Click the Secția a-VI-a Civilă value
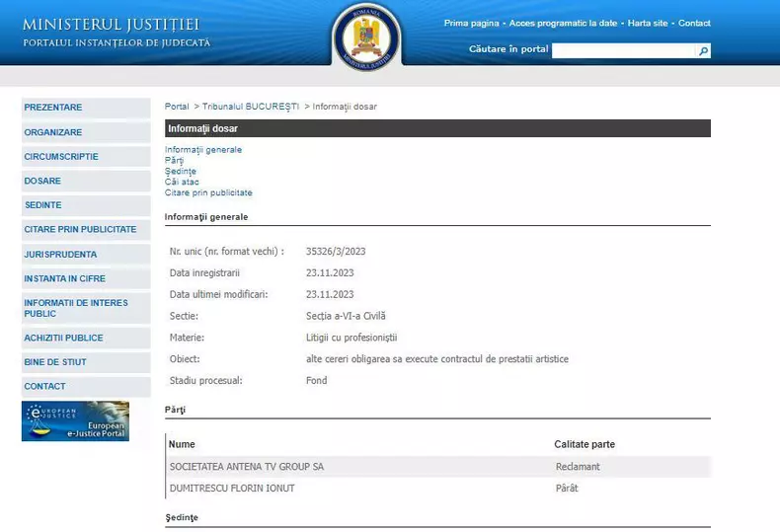The height and width of the screenshot is (532, 780). 346,316
